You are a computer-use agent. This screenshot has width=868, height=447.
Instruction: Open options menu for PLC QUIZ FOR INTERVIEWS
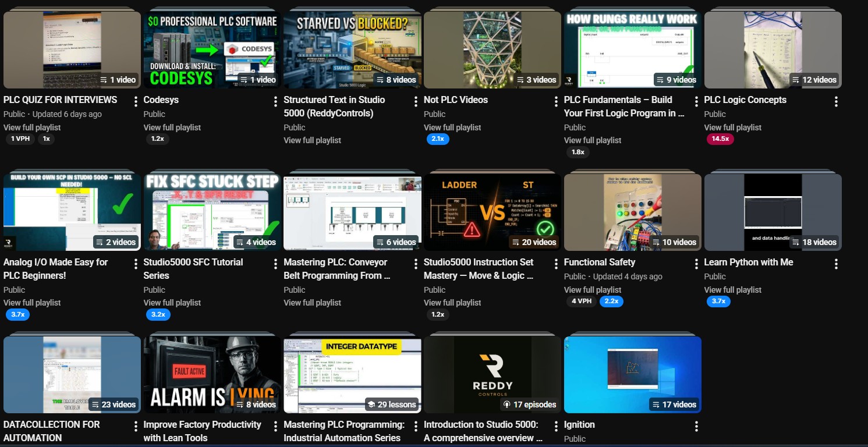135,102
